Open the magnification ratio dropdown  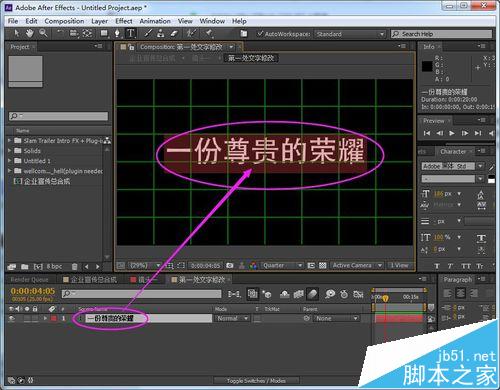[x=145, y=266]
